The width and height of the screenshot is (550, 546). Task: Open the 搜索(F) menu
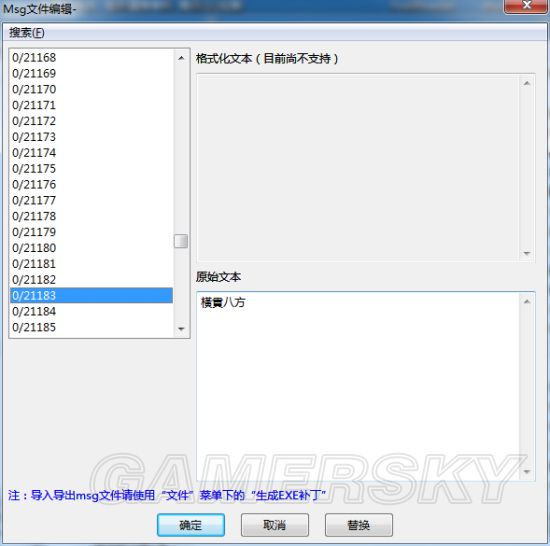coord(27,33)
